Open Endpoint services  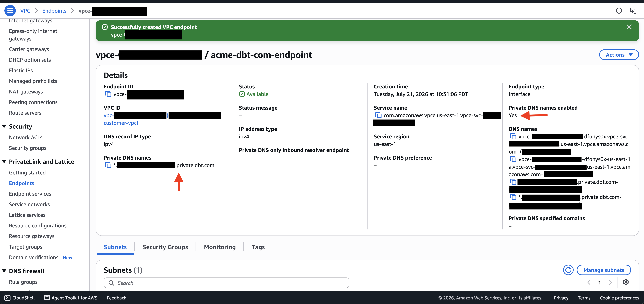[30, 194]
